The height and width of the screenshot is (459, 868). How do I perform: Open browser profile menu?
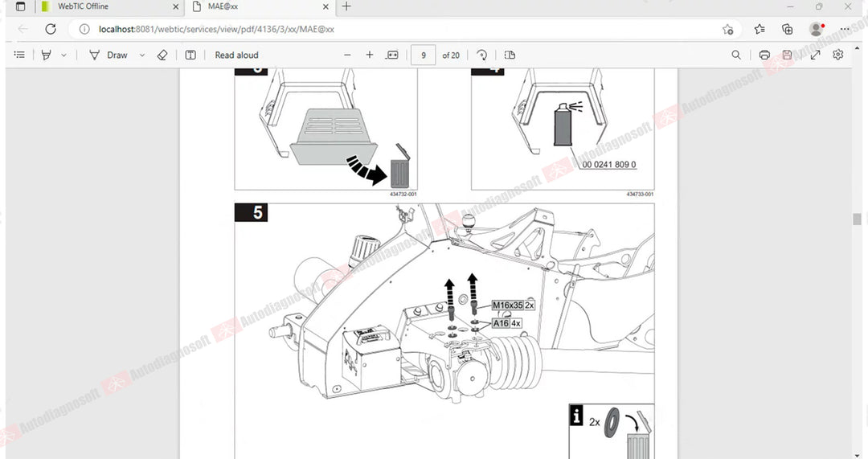817,30
